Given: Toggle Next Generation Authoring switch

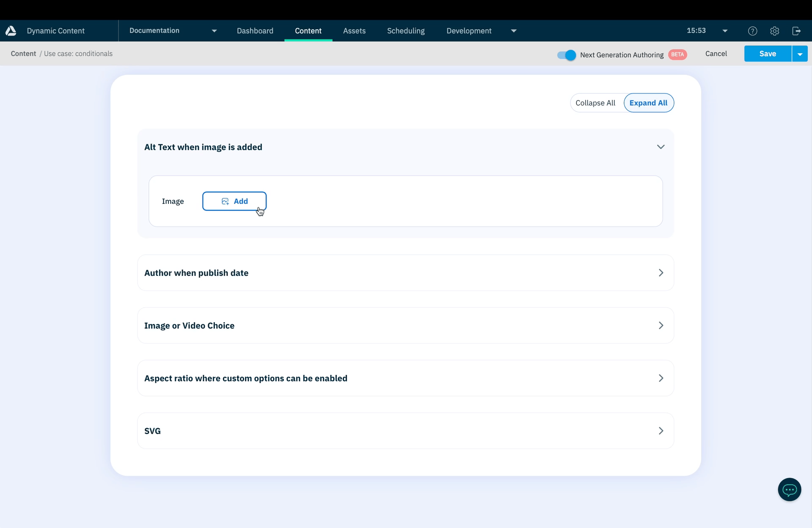Looking at the screenshot, I should tap(566, 55).
